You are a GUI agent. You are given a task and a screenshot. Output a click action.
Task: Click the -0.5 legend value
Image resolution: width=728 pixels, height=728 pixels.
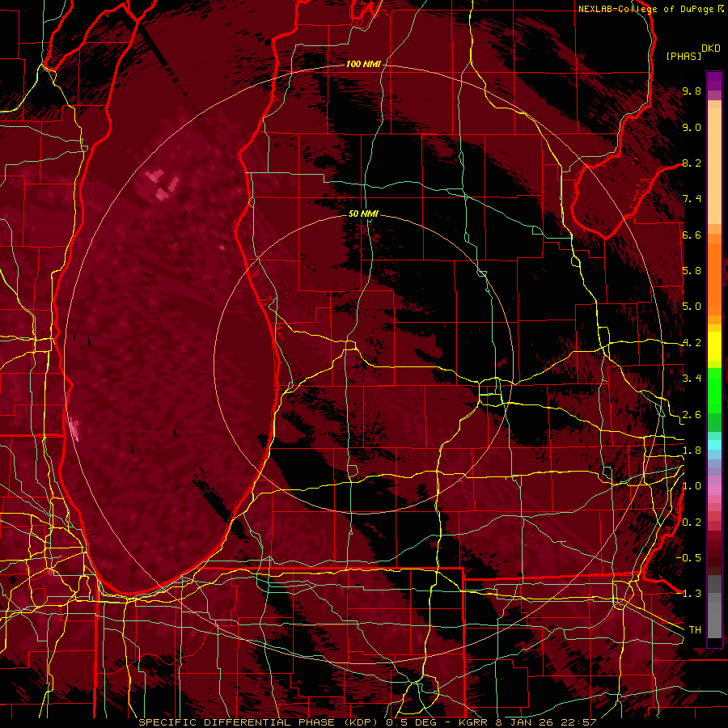tap(689, 557)
